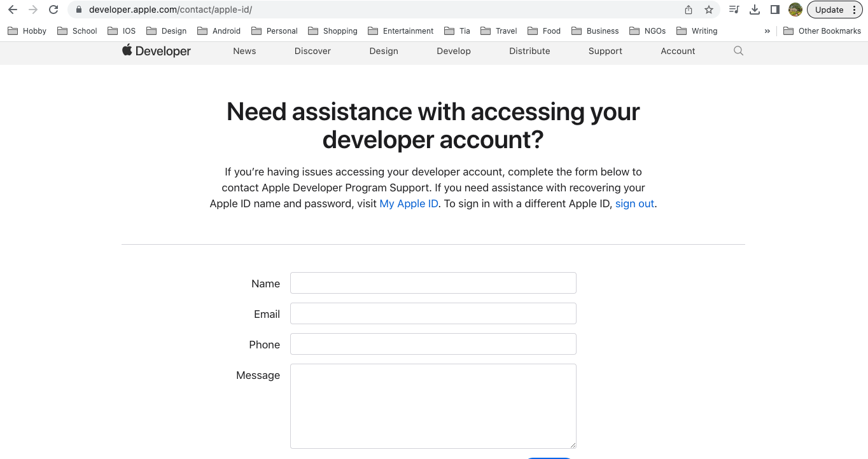Click the Update button in Chrome toolbar
The width and height of the screenshot is (868, 459).
click(829, 10)
